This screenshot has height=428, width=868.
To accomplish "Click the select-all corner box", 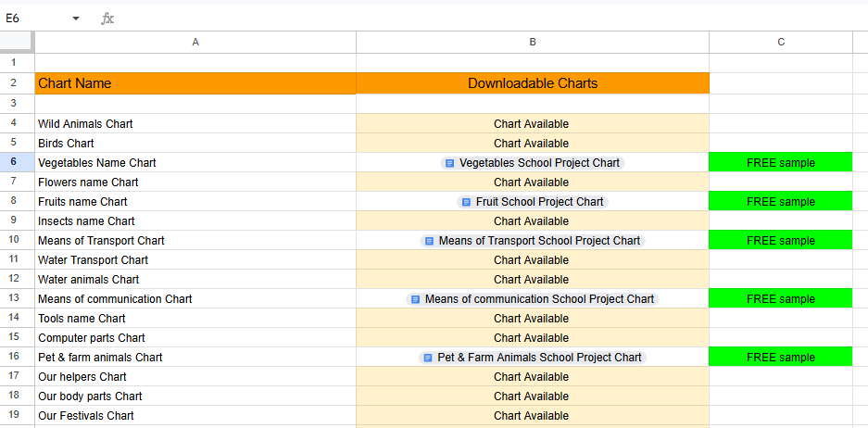I will pos(18,42).
